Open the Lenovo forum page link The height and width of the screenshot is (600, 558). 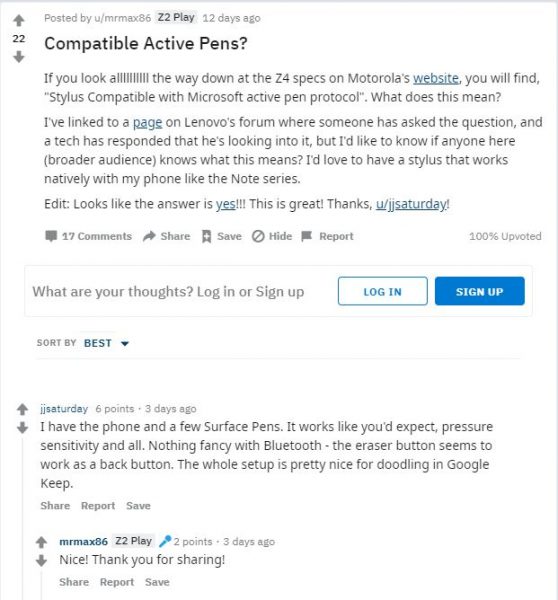coord(147,122)
